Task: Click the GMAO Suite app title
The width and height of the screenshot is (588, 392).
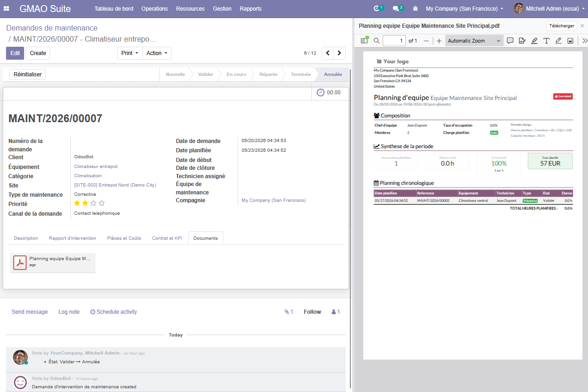Action: tap(45, 9)
